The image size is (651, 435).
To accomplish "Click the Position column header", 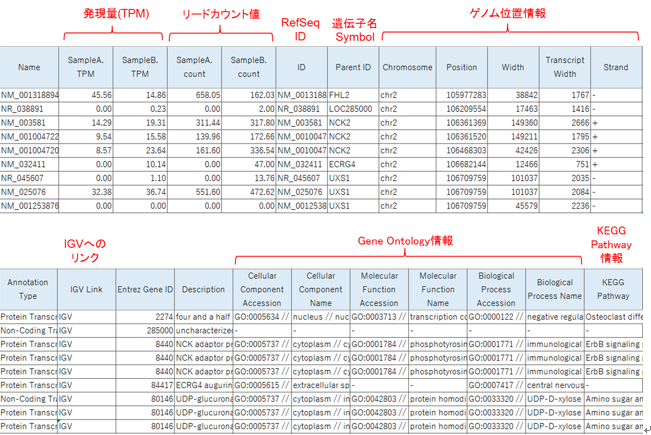I will (x=462, y=67).
